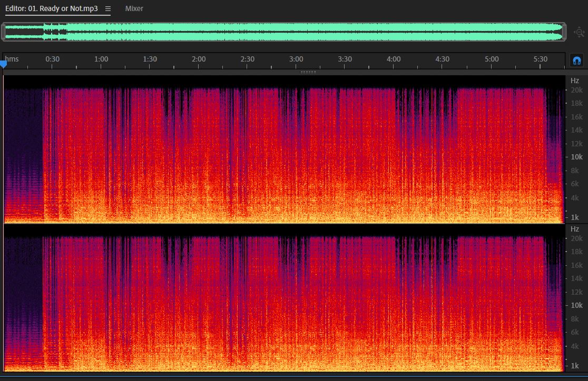Click the hms label on time ruler
Screen dimensions: 588x381
pyautogui.click(x=12, y=59)
